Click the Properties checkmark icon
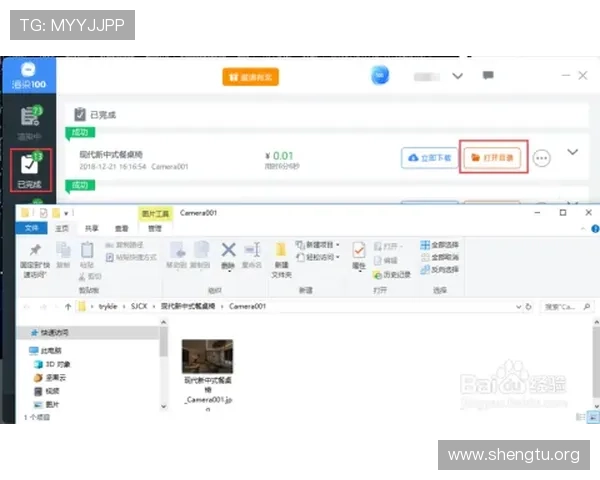Image resolution: width=600 pixels, height=480 pixels. pyautogui.click(x=359, y=251)
